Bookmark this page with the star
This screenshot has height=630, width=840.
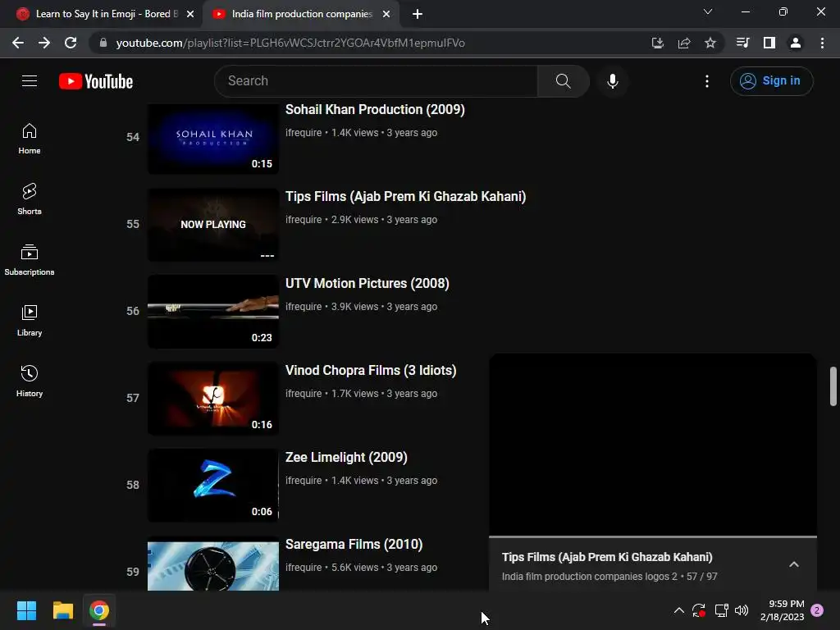710,43
